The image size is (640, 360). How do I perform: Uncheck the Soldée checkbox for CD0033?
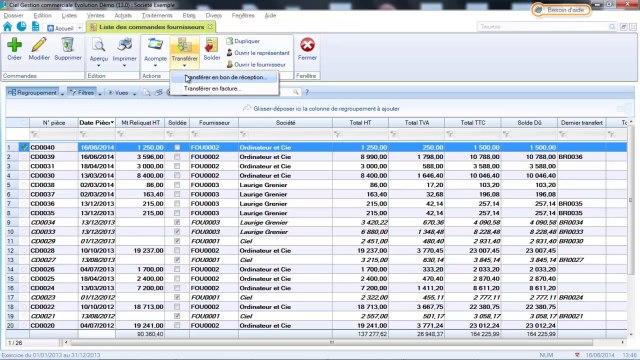[177, 232]
